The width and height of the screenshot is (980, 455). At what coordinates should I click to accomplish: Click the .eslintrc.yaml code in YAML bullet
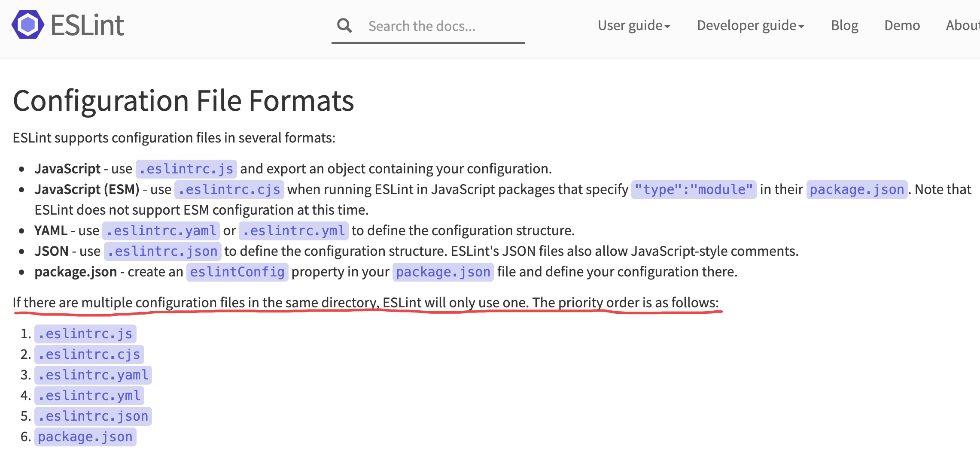click(x=161, y=231)
